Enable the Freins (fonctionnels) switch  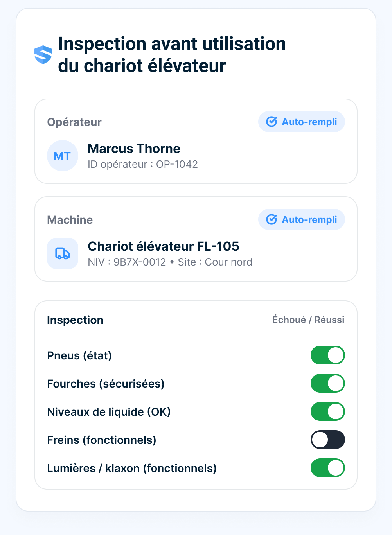(x=328, y=440)
